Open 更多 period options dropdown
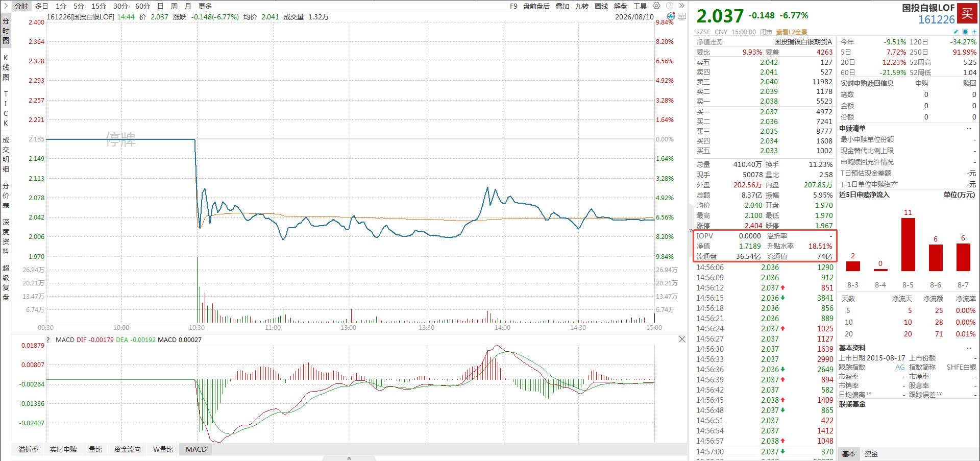980x461 pixels. pyautogui.click(x=205, y=6)
